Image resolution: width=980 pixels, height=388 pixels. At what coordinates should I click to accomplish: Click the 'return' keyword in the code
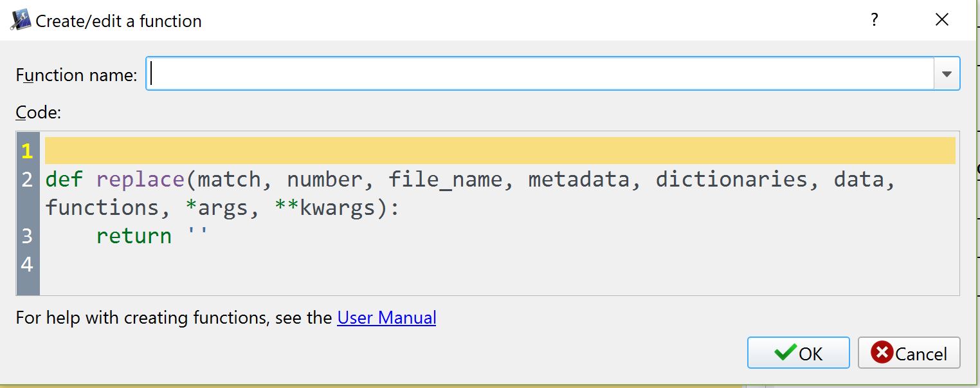point(134,236)
